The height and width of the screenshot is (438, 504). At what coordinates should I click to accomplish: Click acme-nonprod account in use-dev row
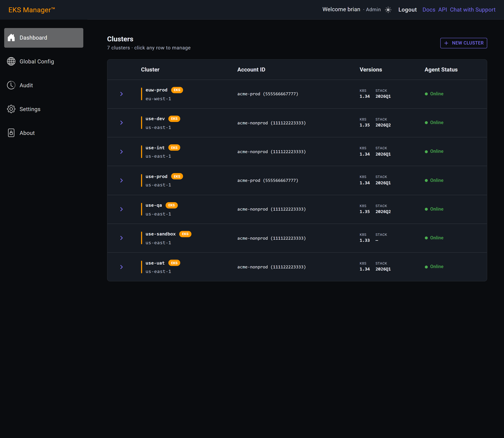click(x=272, y=123)
